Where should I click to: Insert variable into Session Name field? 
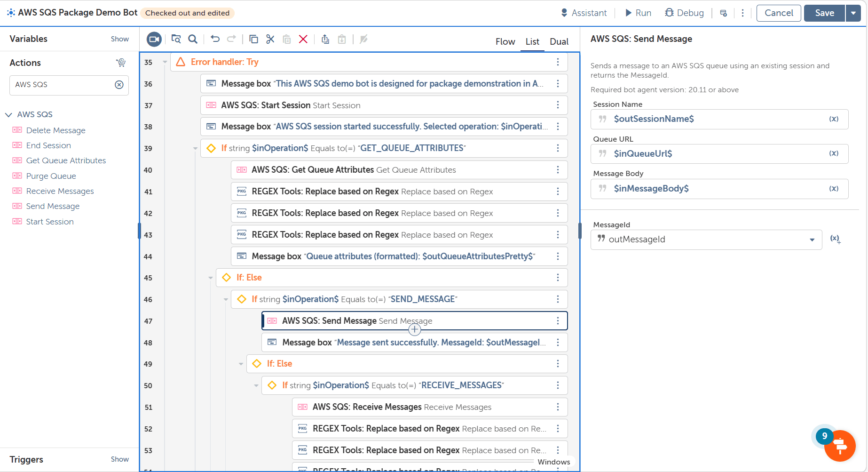(x=834, y=119)
